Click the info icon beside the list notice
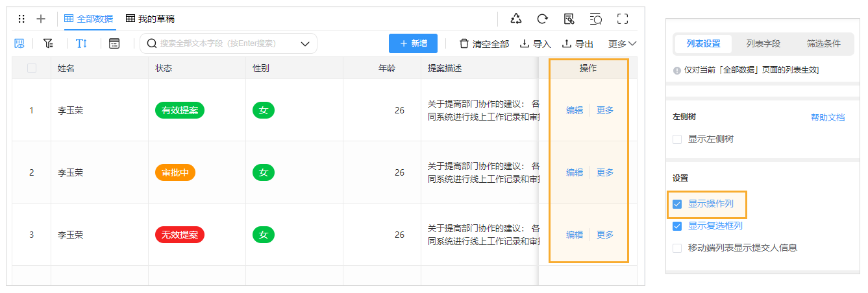Screen dimensions: 868x293 click(677, 70)
